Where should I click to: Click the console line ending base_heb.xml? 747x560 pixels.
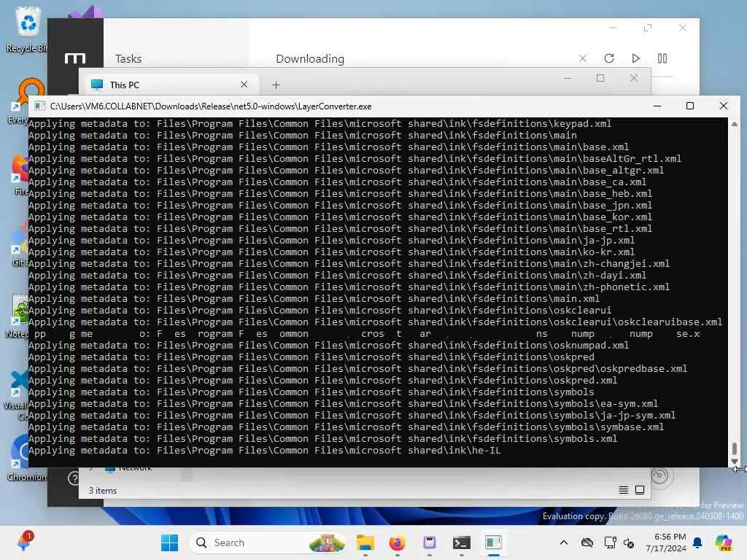340,194
